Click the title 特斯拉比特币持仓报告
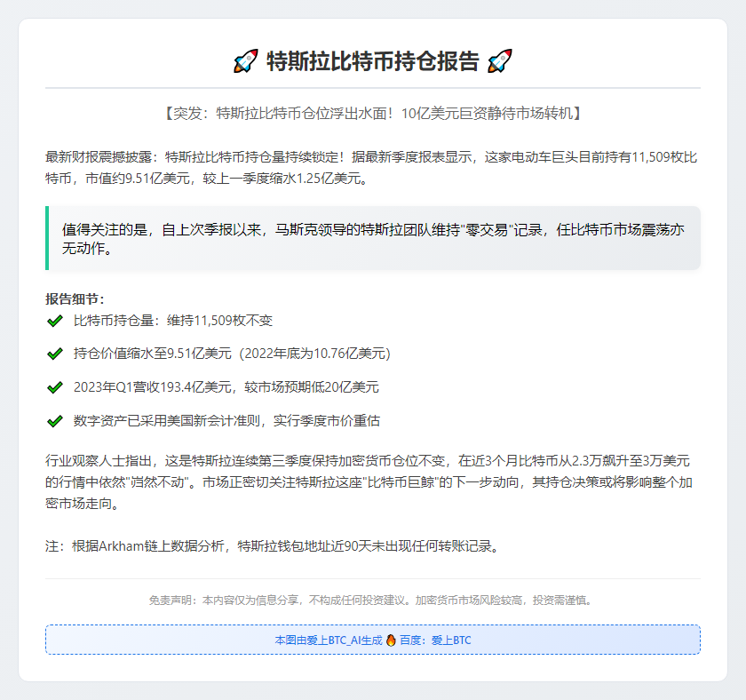Viewport: 746px width, 700px height. point(372,61)
